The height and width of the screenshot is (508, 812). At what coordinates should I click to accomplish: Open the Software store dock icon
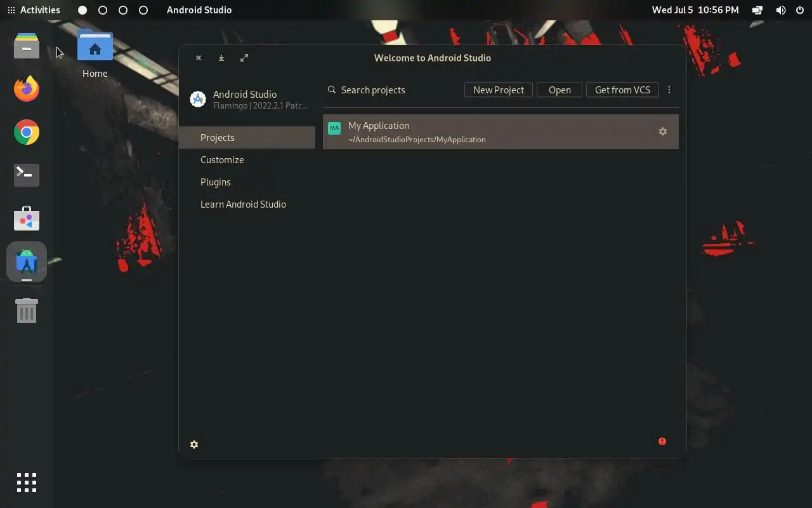(x=27, y=219)
